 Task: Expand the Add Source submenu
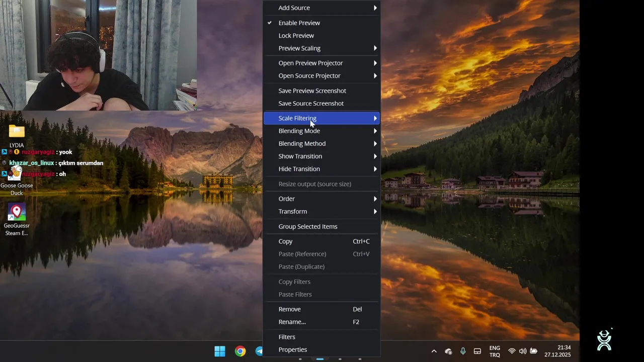tap(322, 8)
